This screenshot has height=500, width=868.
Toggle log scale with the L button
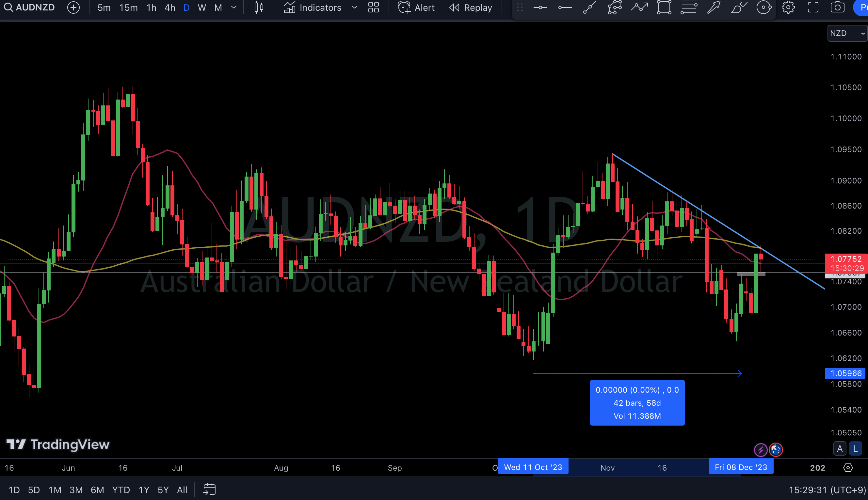click(x=855, y=448)
